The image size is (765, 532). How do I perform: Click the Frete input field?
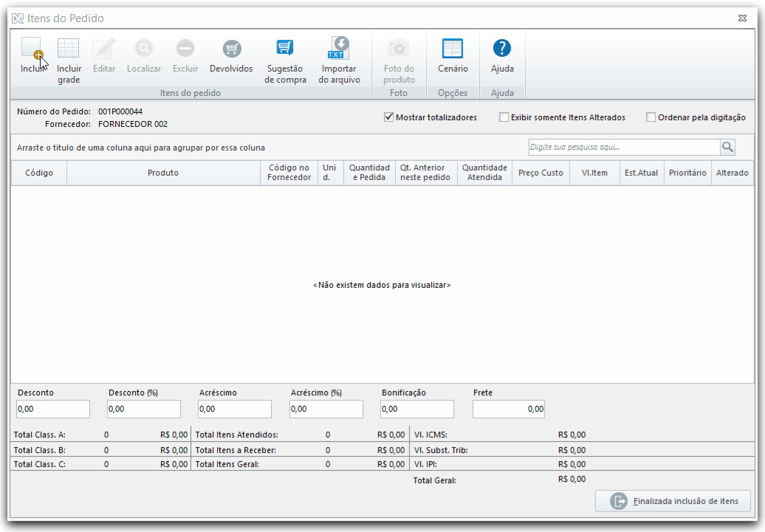pos(508,409)
